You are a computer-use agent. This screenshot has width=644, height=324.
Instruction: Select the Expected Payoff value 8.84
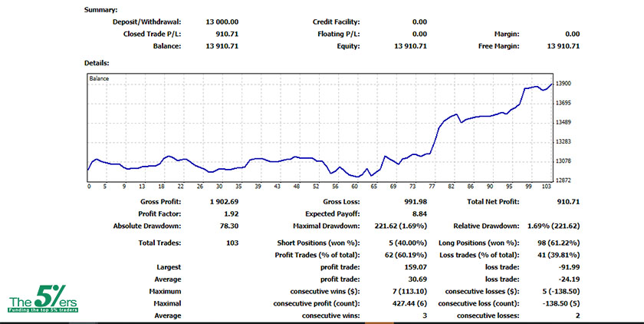(419, 213)
